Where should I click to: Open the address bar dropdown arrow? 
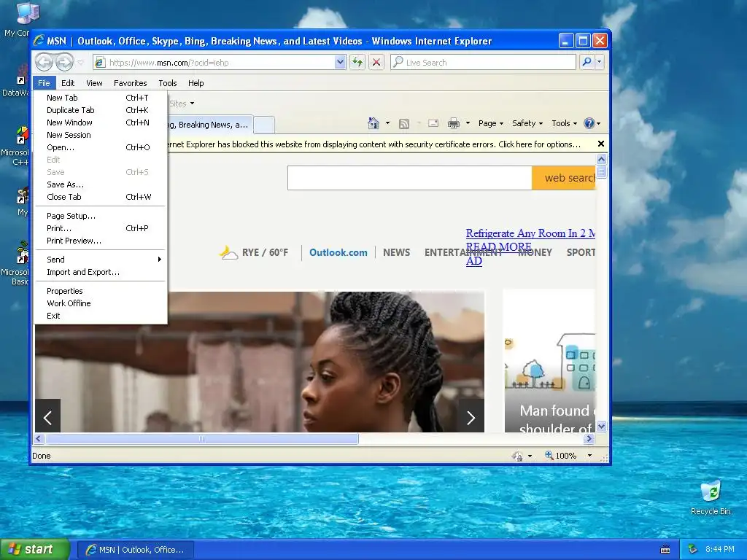(x=340, y=62)
